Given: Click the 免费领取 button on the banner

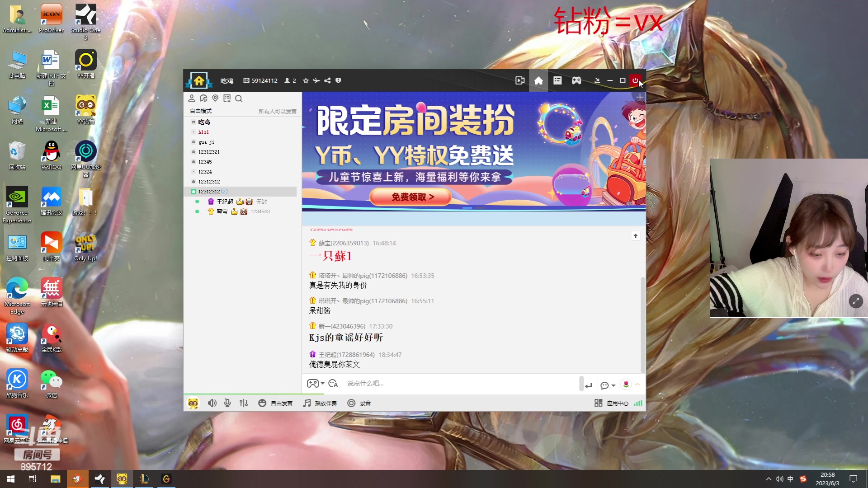Looking at the screenshot, I should coord(411,197).
